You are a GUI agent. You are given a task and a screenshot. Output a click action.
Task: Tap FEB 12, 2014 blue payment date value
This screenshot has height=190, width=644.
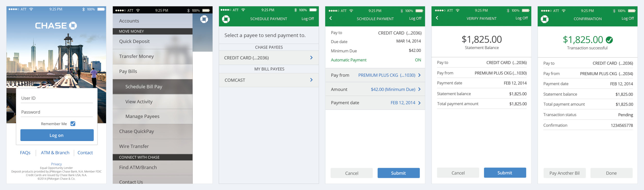(403, 103)
